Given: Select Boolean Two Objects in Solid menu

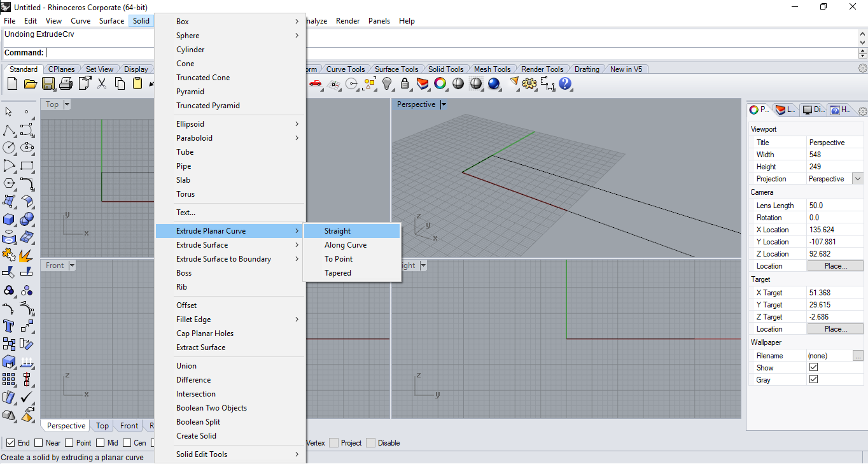Looking at the screenshot, I should click(x=211, y=408).
